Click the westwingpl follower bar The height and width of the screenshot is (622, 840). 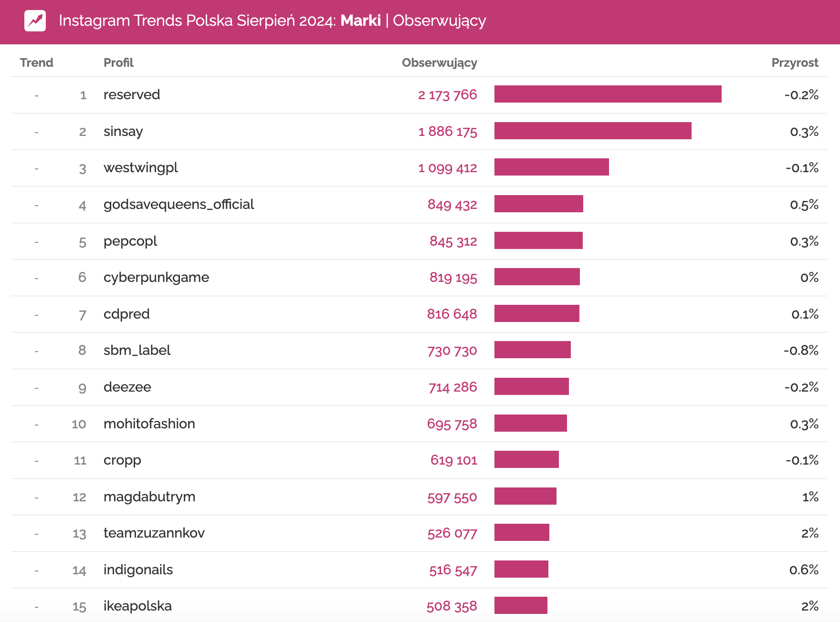(551, 167)
